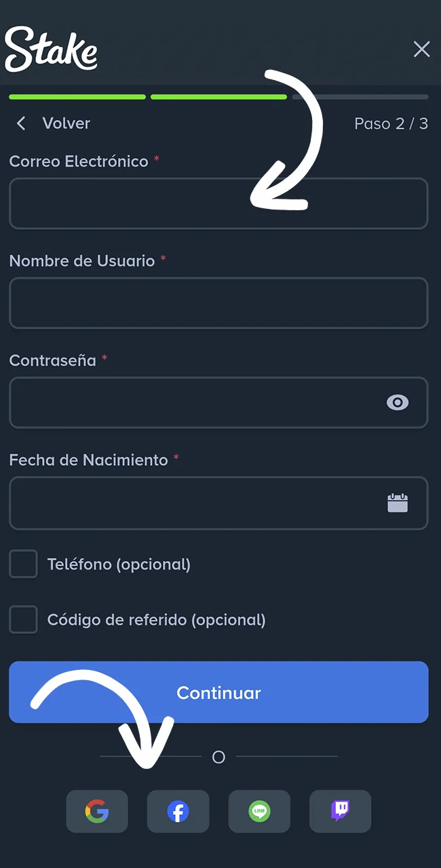The image size is (441, 868).
Task: Select the circle indicator above social logins
Action: [218, 757]
